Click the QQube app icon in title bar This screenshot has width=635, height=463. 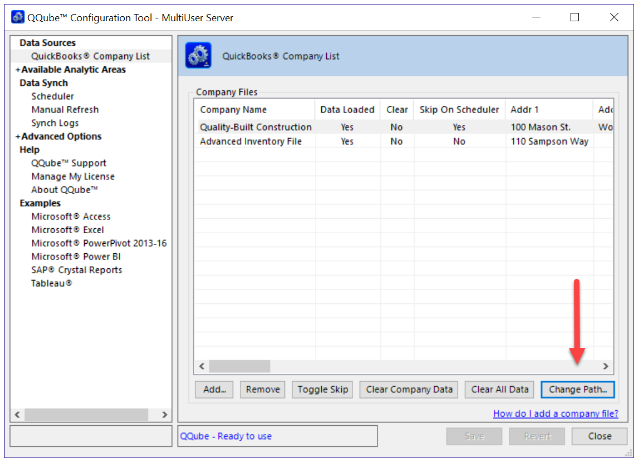[17, 17]
